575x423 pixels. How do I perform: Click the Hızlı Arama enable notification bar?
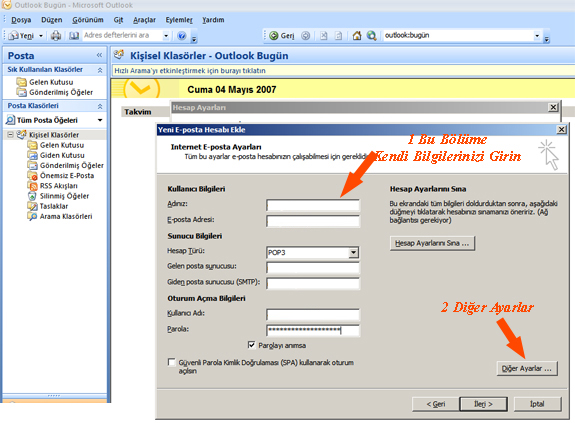[x=343, y=70]
